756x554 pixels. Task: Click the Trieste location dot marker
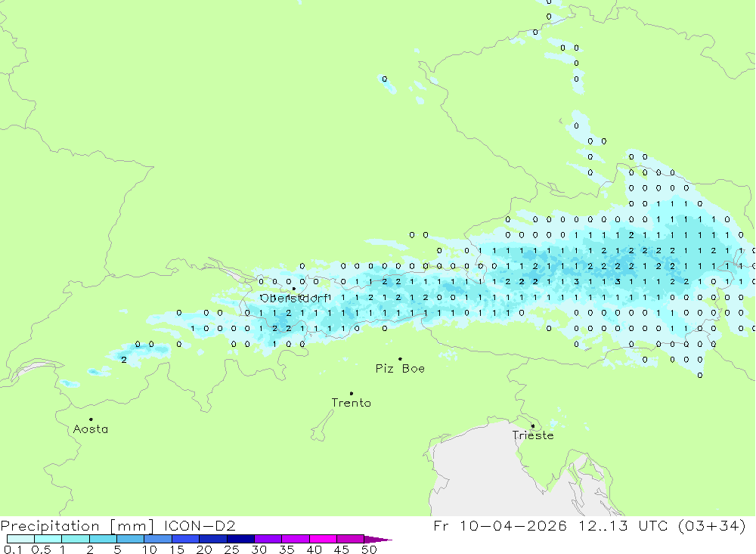click(x=533, y=426)
